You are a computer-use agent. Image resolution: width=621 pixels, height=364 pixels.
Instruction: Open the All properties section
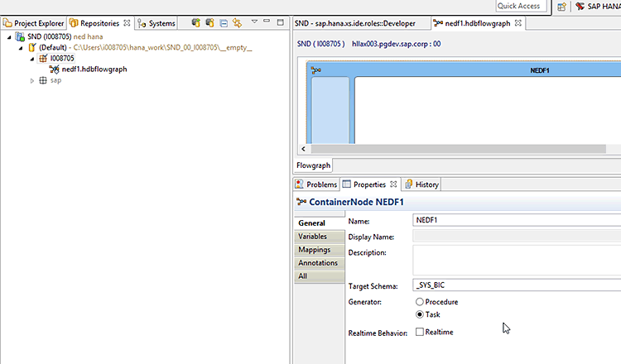(320, 276)
